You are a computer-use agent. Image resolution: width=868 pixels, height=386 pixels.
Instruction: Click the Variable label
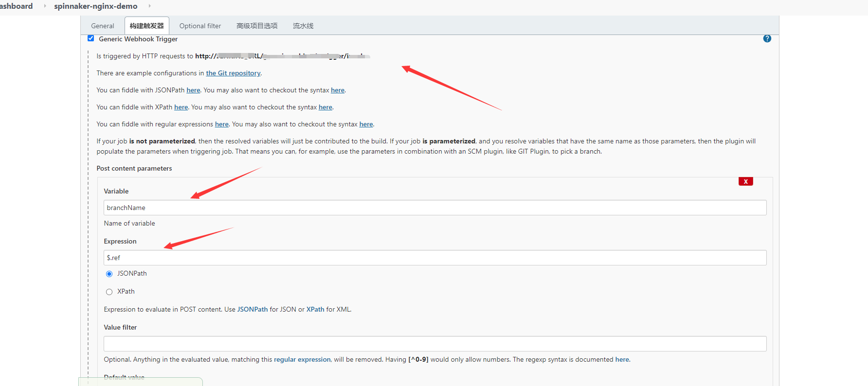116,191
